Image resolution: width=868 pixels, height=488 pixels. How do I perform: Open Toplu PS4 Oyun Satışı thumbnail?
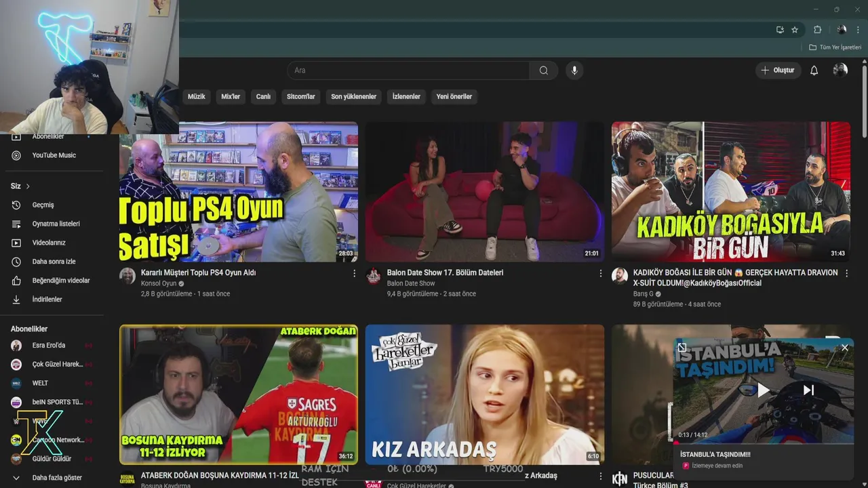[x=239, y=192]
